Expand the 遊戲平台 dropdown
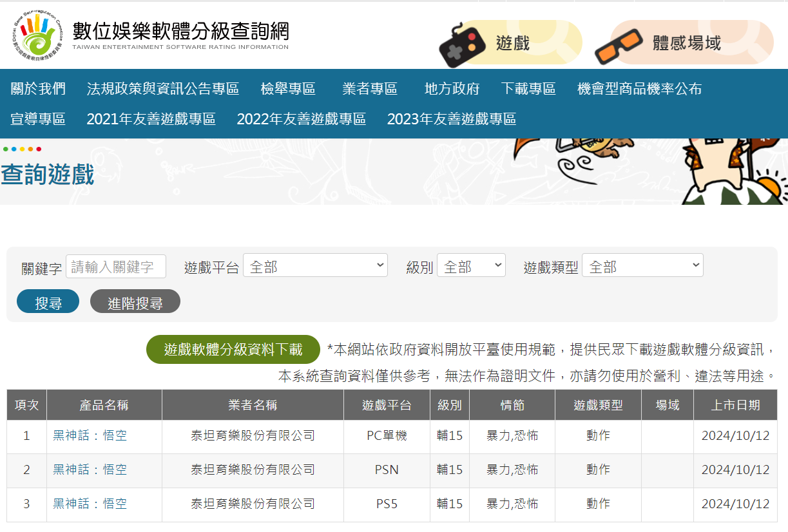788x532 pixels. click(x=316, y=265)
